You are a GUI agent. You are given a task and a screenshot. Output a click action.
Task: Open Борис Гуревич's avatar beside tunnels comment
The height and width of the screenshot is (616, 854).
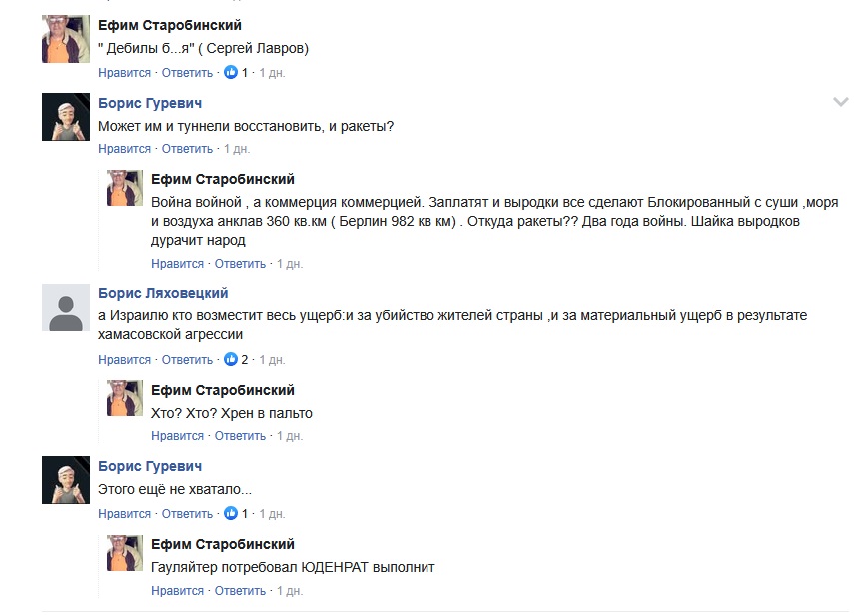point(66,120)
